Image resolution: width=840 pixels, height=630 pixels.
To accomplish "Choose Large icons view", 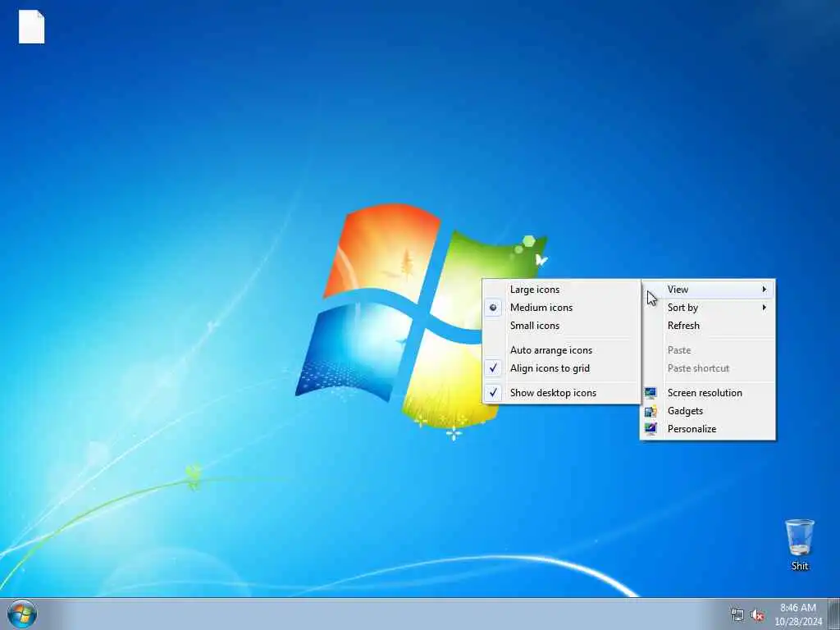I will (x=561, y=290).
